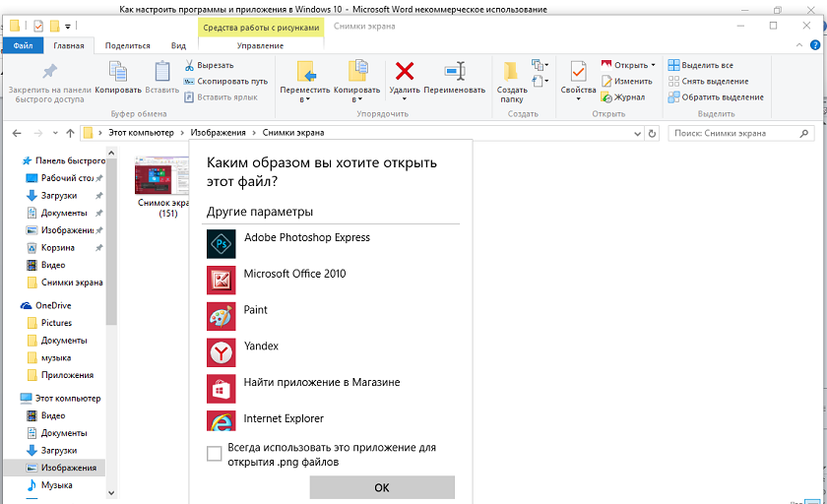
Task: Choose Paint from the app list
Action: point(255,310)
